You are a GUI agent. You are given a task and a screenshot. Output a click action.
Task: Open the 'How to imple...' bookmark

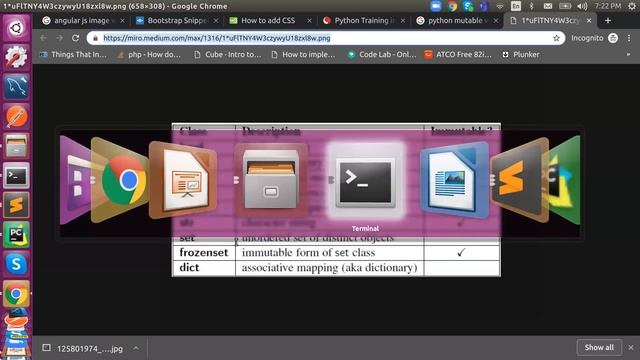303,54
